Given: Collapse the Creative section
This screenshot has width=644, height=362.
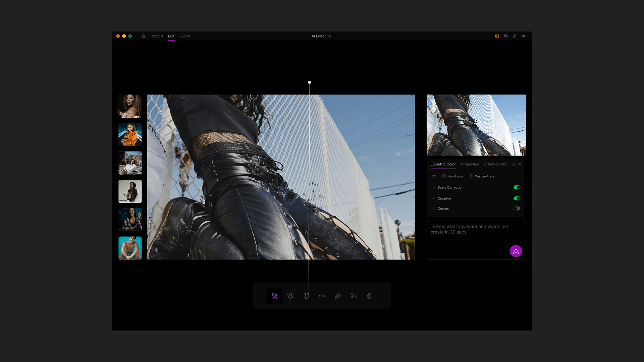Looking at the screenshot, I should (x=434, y=198).
